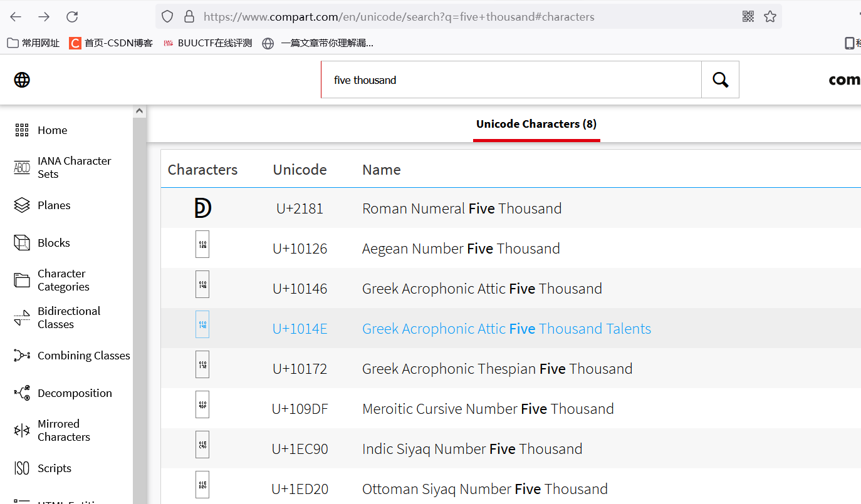
Task: Click the U+1ED20 Ottoman Siyaq glyph box
Action: pyautogui.click(x=202, y=485)
